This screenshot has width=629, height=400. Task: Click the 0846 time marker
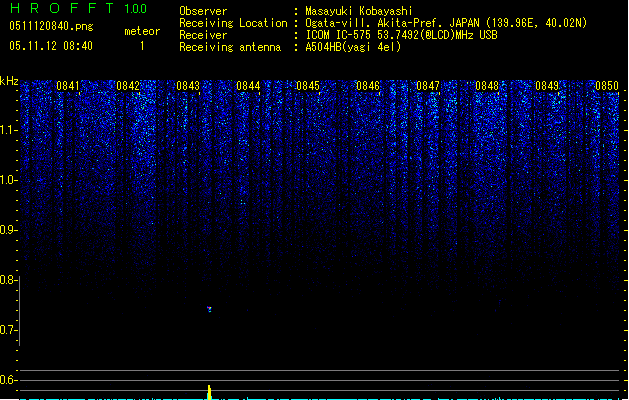click(368, 86)
